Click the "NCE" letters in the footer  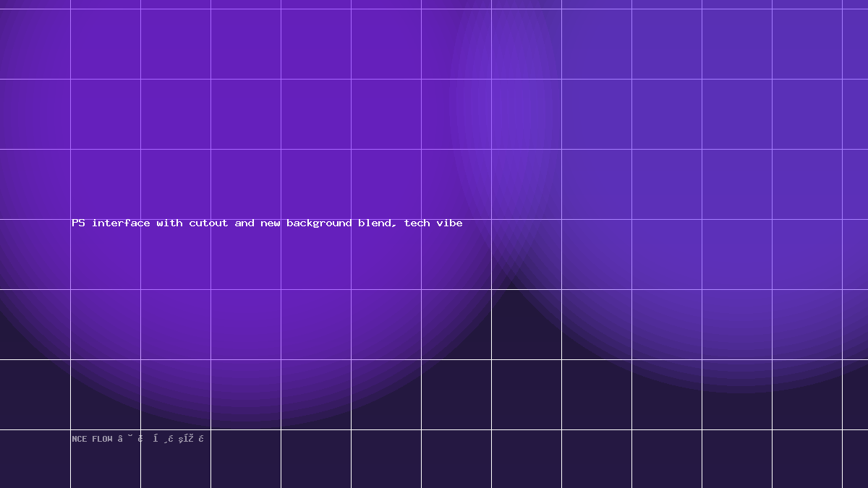[x=79, y=439]
